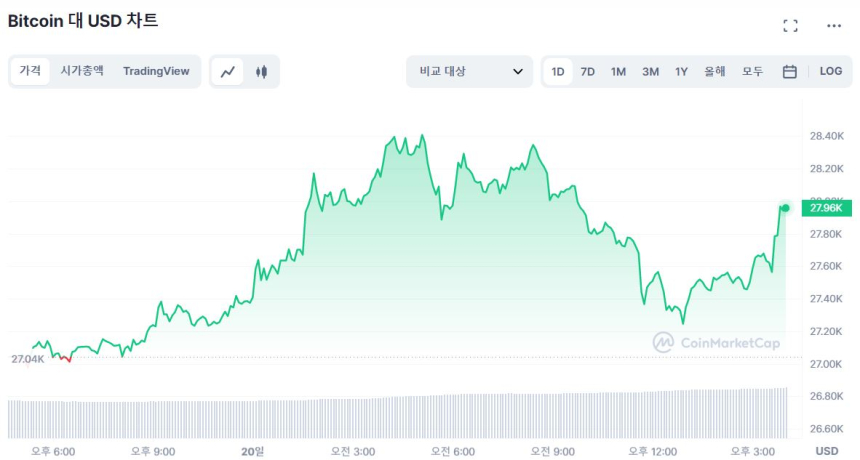This screenshot has width=860, height=460.
Task: Click the green current price dot on chart
Action: click(x=786, y=208)
